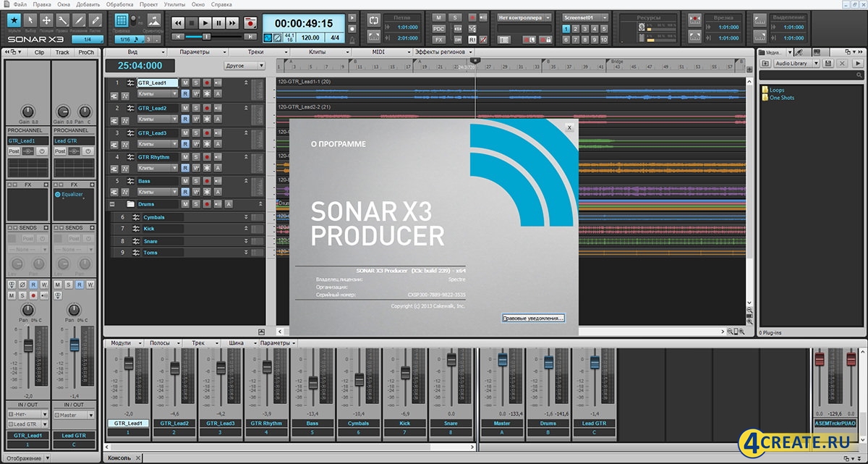This screenshot has height=464, width=868.
Task: Open the ProCh inspector tab
Action: click(x=86, y=52)
